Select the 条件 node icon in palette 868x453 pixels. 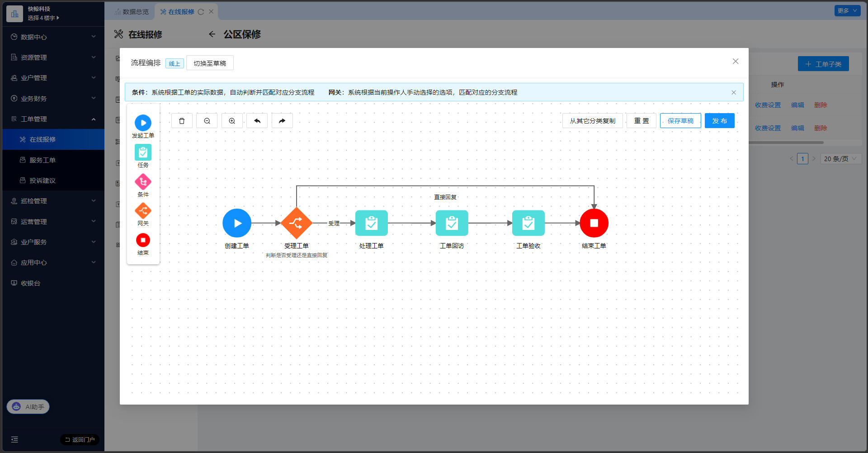pyautogui.click(x=143, y=182)
